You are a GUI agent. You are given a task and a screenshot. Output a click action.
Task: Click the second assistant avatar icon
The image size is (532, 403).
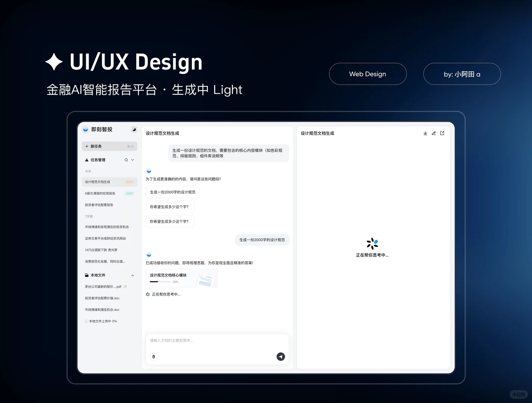[149, 255]
